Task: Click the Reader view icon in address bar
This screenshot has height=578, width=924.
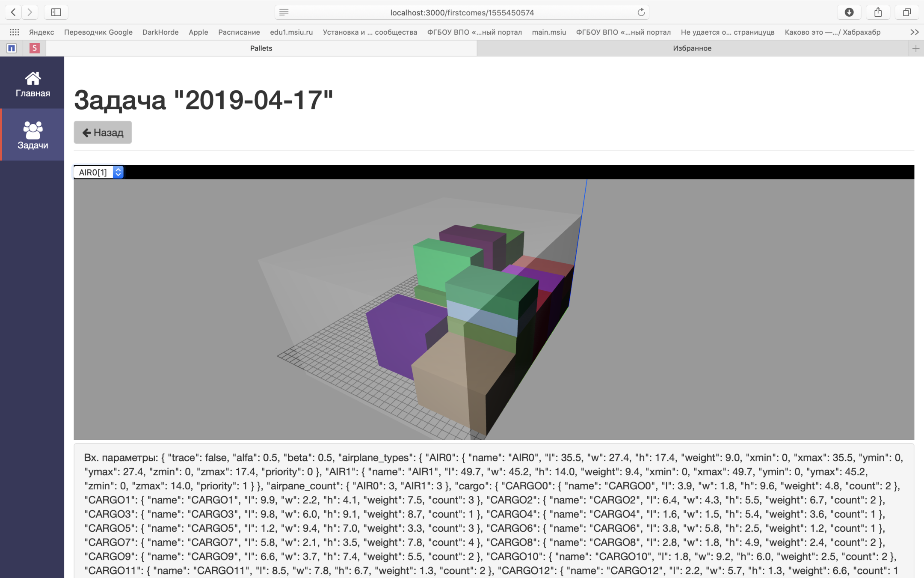Action: pos(284,12)
